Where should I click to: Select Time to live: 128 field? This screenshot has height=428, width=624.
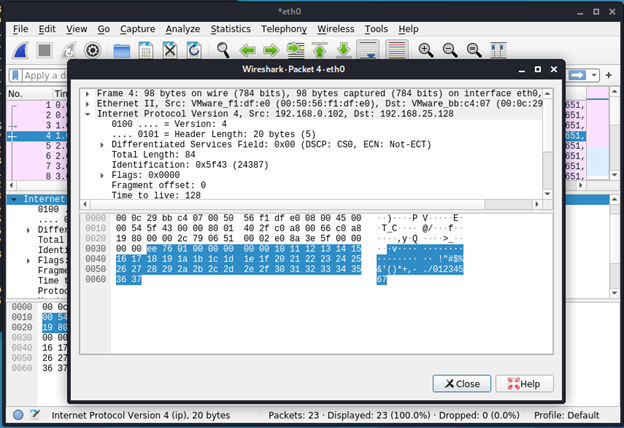pos(156,195)
